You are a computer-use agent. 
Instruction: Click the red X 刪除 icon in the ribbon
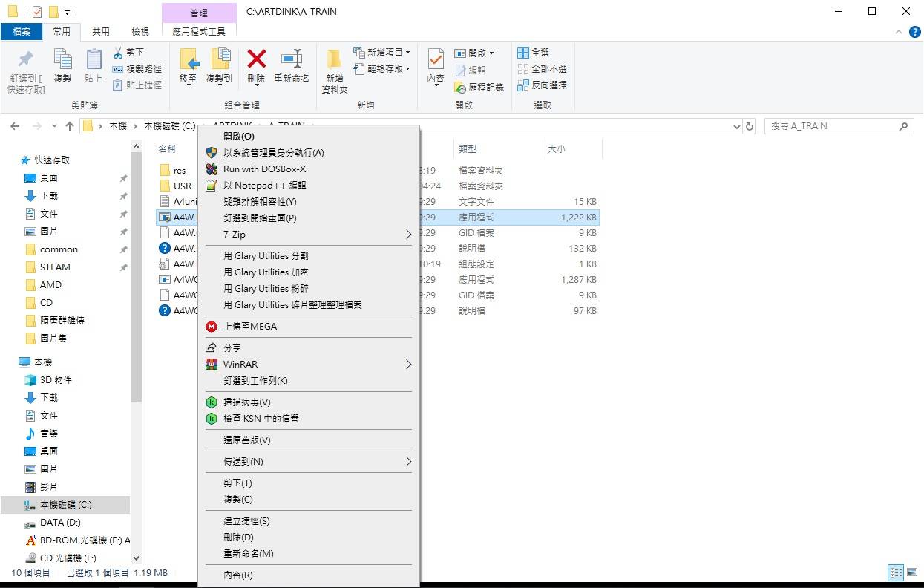(257, 59)
